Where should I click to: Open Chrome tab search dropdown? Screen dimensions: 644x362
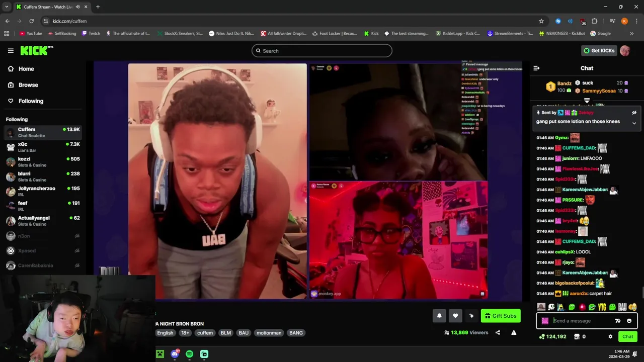[x=6, y=7]
